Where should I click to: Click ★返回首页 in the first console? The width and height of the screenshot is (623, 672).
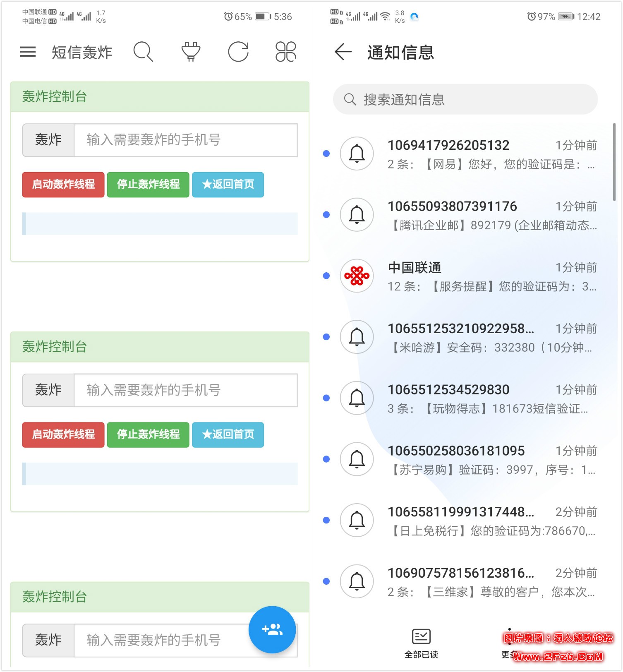[x=228, y=185]
